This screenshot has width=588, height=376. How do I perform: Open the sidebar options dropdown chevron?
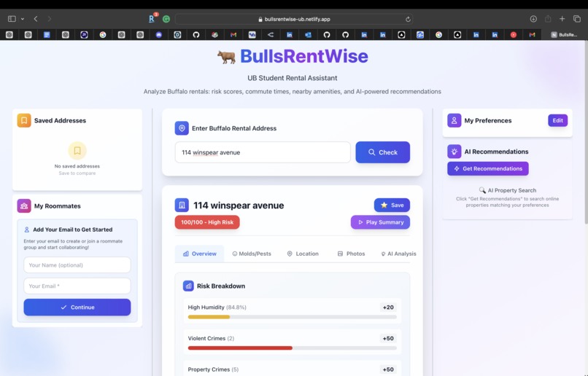click(x=23, y=19)
